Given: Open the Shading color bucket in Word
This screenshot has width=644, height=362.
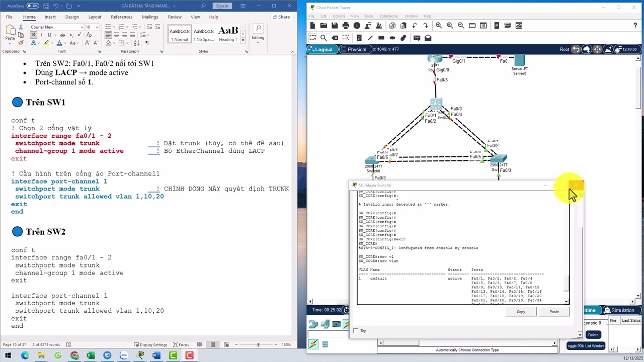Looking at the screenshot, I should pyautogui.click(x=107, y=43).
